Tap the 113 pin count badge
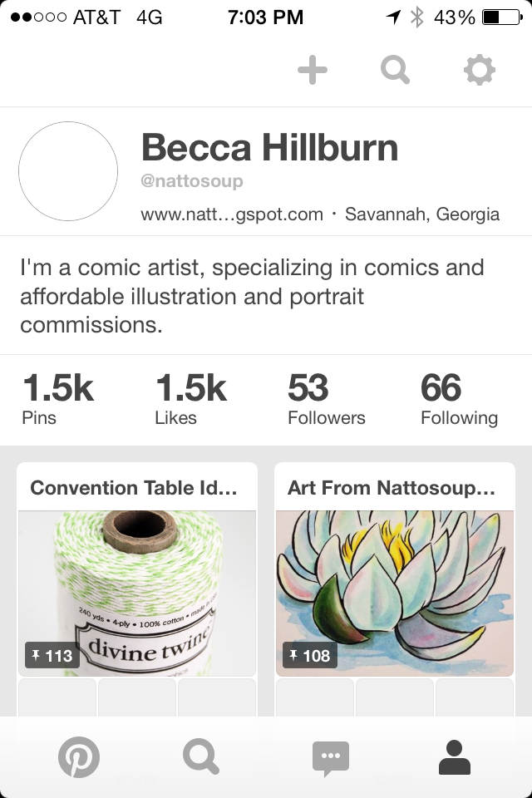Image resolution: width=532 pixels, height=798 pixels. tap(52, 656)
